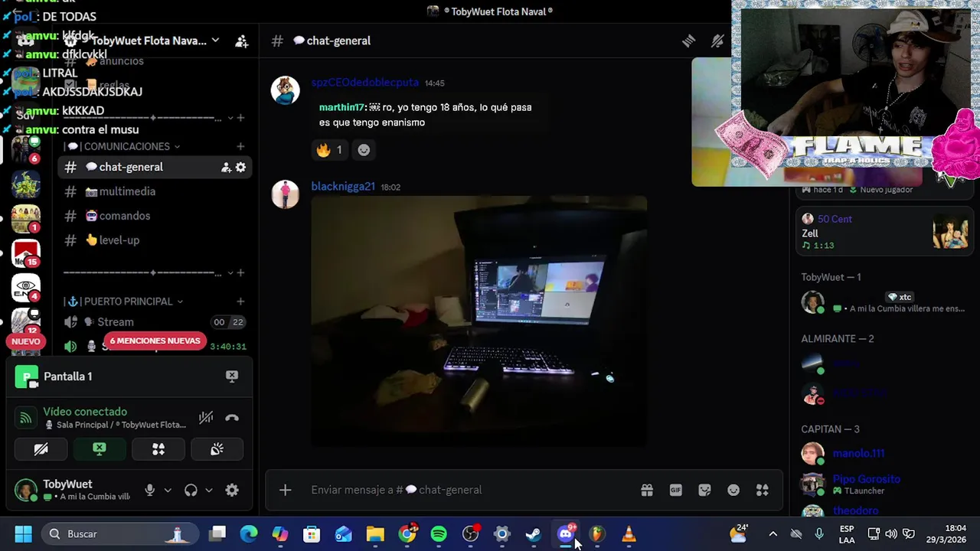Open chat-general channel settings gear

(240, 167)
